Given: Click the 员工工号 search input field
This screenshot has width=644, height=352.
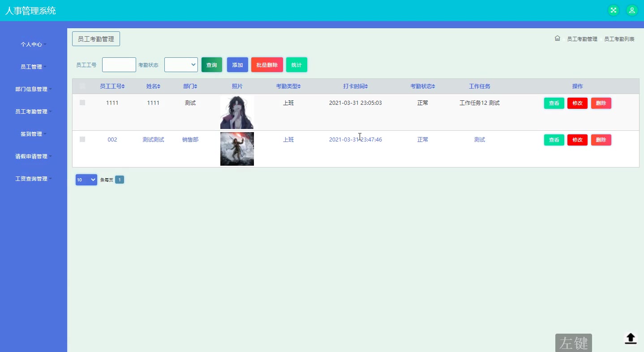Looking at the screenshot, I should click(x=119, y=65).
